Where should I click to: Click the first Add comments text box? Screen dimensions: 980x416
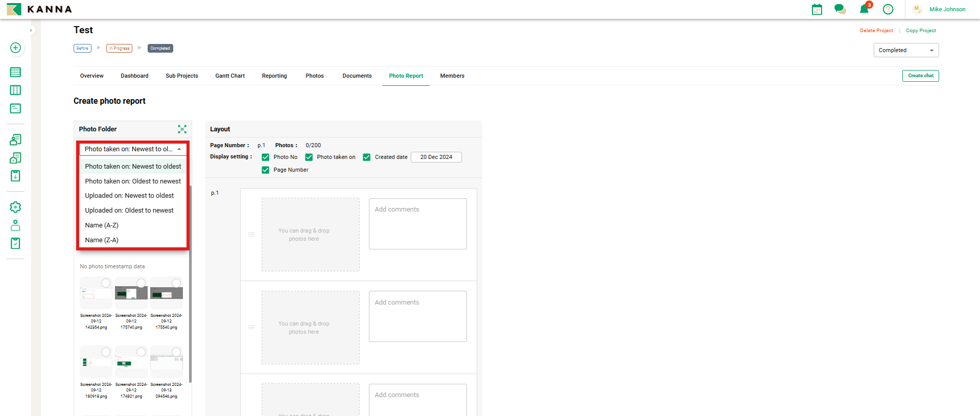point(417,224)
